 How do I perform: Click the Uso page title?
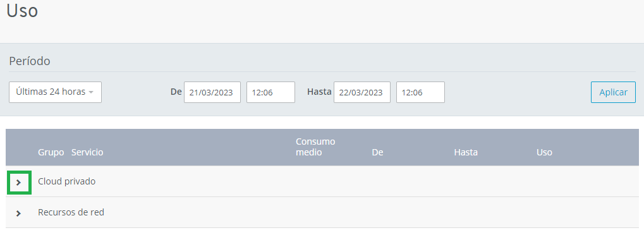click(22, 11)
